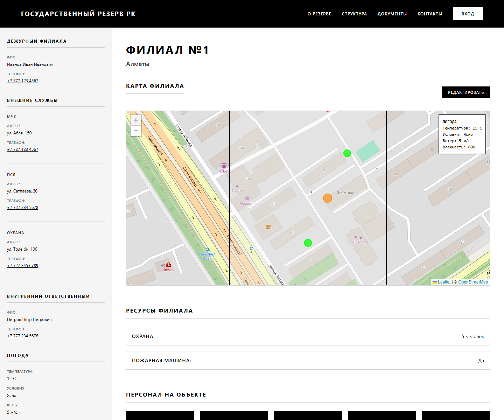The height and width of the screenshot is (420, 504).
Task: Open СТРУКТУРА menu item
Action: coord(354,14)
